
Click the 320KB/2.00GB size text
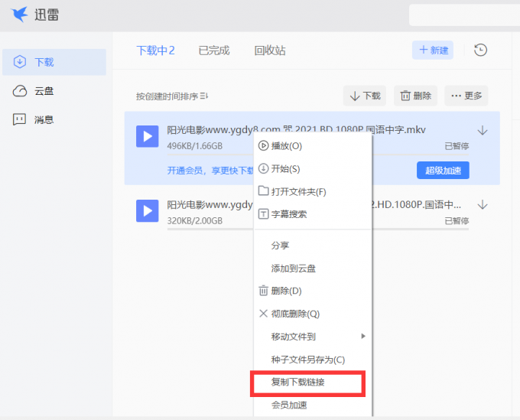[195, 220]
